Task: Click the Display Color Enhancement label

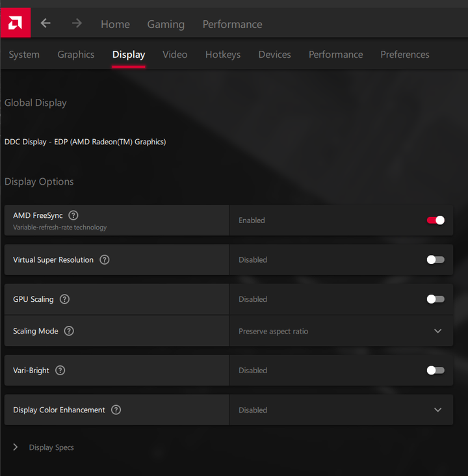Action: (59, 410)
